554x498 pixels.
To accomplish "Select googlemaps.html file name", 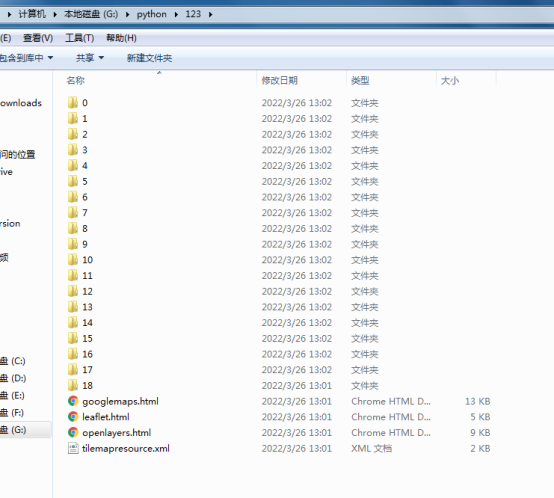I will pyautogui.click(x=120, y=402).
